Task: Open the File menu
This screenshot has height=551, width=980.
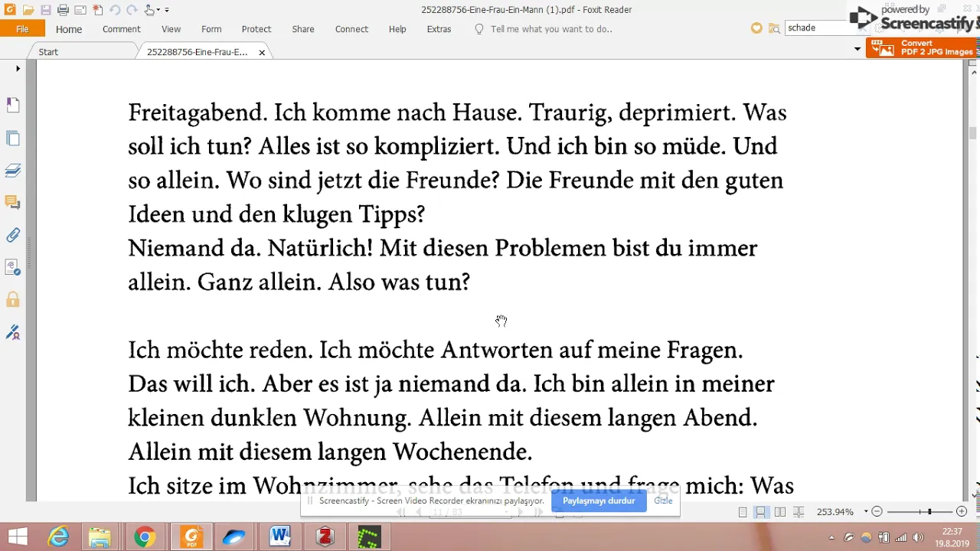Action: 22,29
